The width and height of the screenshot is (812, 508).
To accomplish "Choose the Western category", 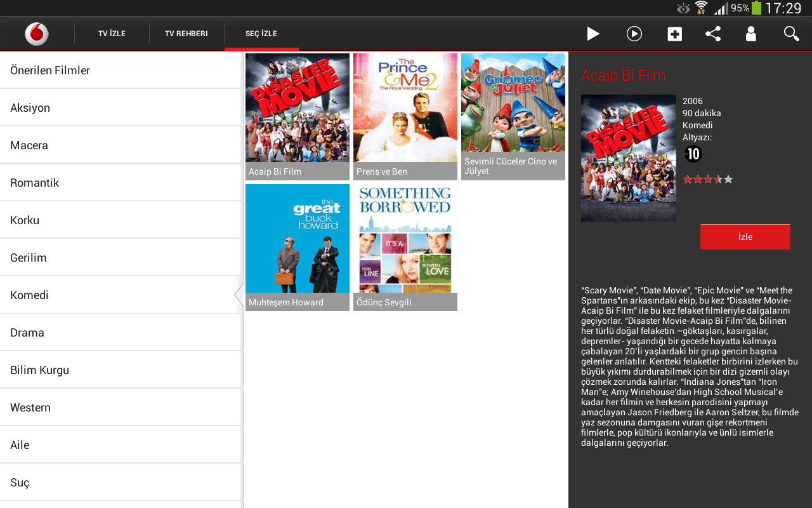I will click(121, 408).
